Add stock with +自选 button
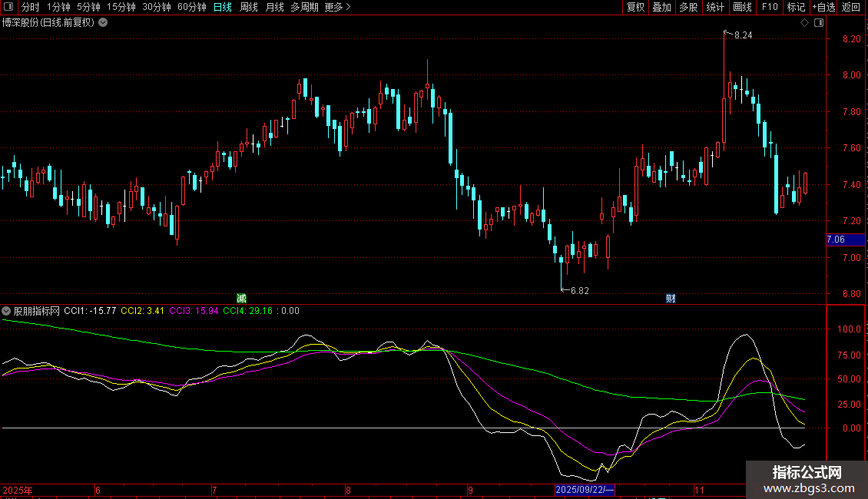This screenshot has width=868, height=499. click(822, 7)
